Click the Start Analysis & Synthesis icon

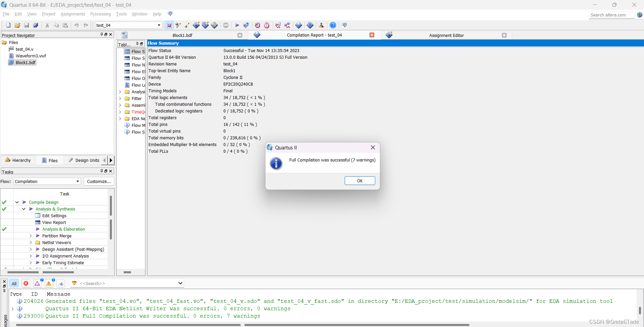(x=246, y=25)
